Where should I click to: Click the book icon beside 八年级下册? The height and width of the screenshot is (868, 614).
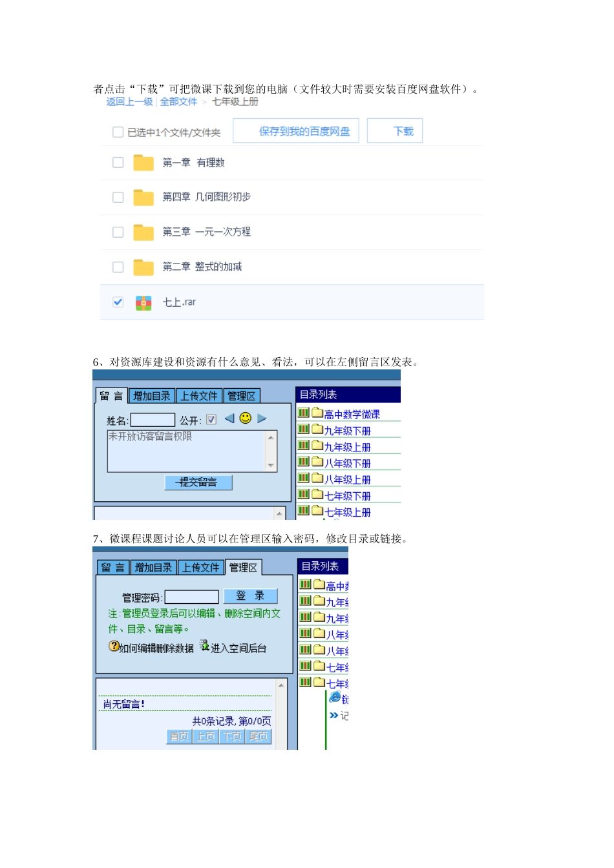pyautogui.click(x=304, y=462)
